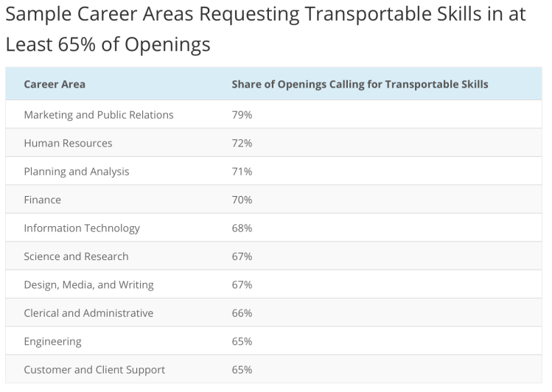
Task: Click the Finance row label
Action: pyautogui.click(x=43, y=200)
